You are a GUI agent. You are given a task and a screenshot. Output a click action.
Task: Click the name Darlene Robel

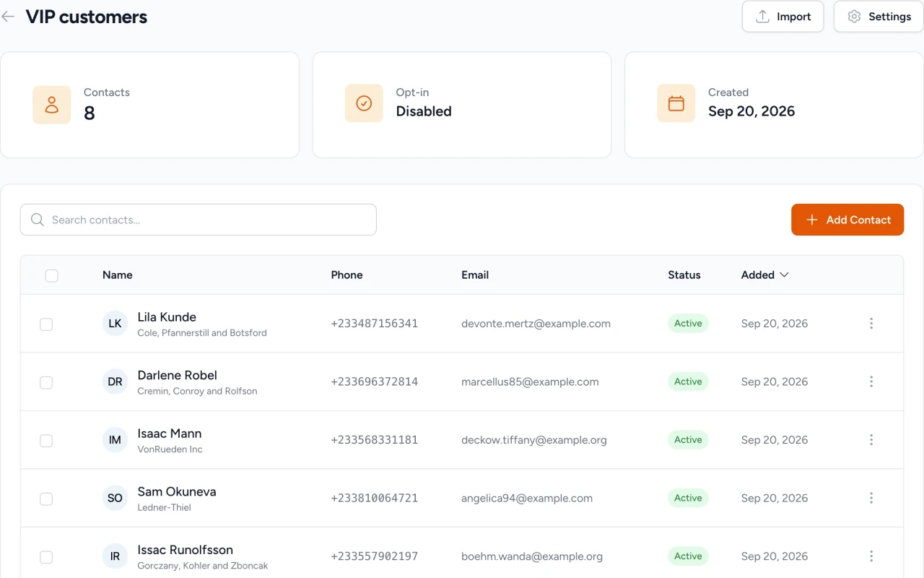pos(177,375)
